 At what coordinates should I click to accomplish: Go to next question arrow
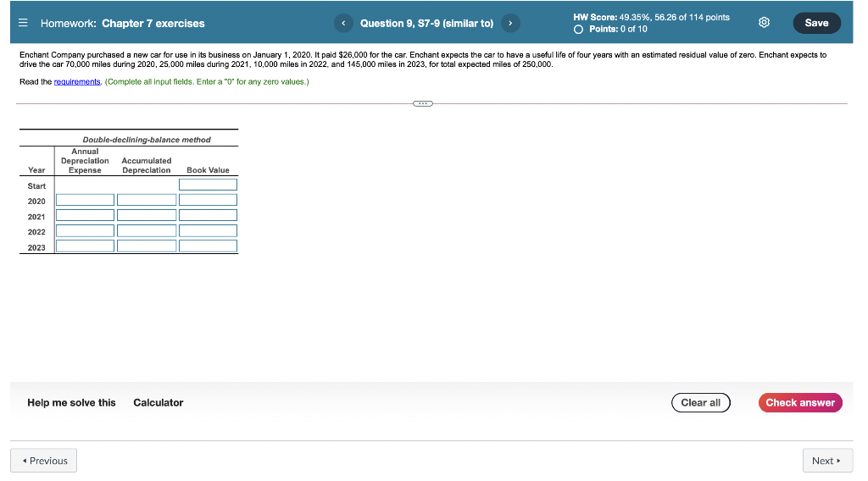point(510,23)
